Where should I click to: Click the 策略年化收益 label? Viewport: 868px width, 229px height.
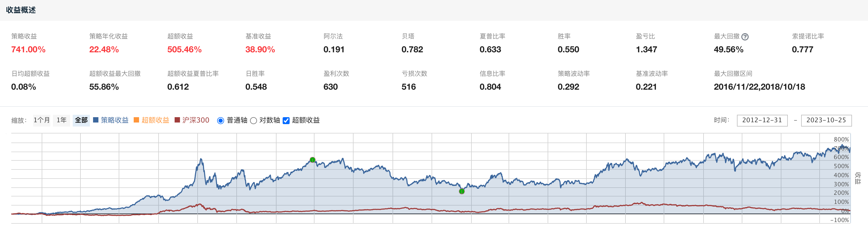pyautogui.click(x=109, y=36)
